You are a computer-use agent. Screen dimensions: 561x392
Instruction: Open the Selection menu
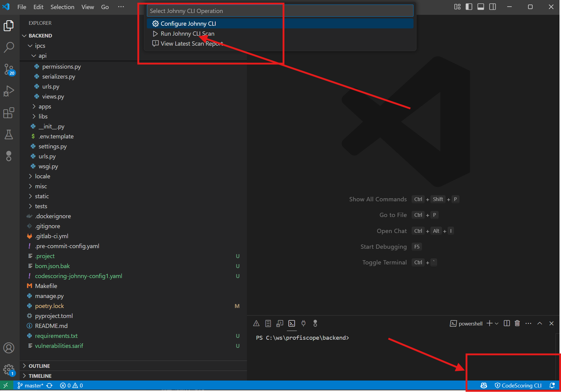pyautogui.click(x=62, y=7)
